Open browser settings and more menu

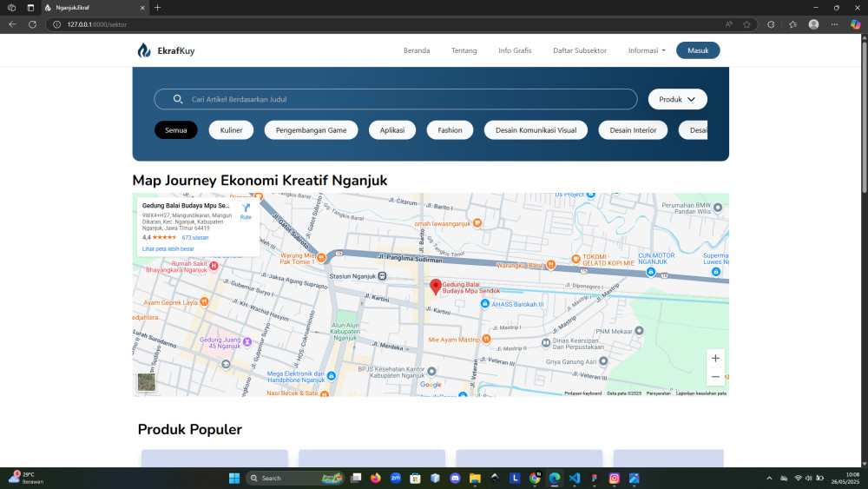coord(834,24)
